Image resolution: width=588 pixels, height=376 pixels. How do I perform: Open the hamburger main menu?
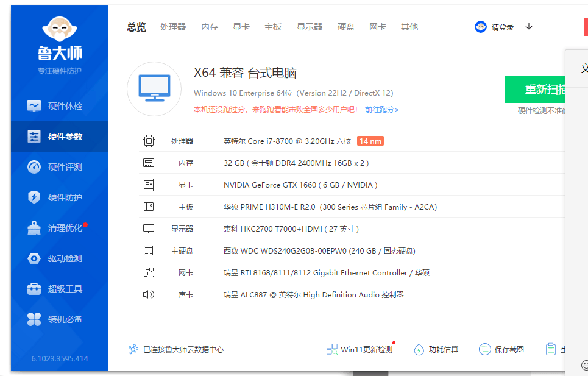click(x=550, y=27)
